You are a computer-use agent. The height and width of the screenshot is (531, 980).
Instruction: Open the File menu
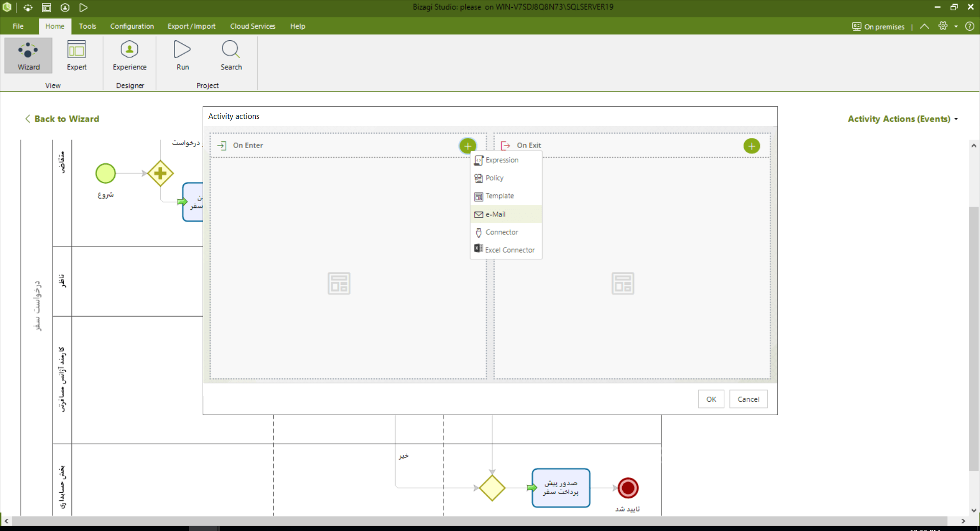pos(18,27)
